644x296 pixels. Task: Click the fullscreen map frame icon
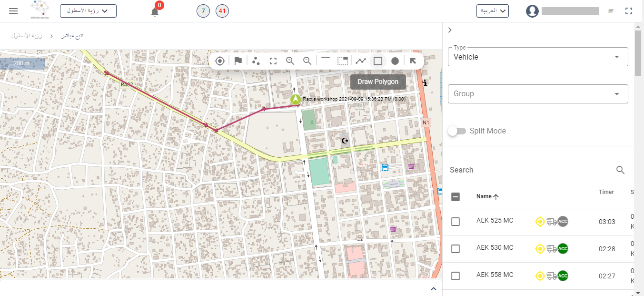tap(273, 61)
